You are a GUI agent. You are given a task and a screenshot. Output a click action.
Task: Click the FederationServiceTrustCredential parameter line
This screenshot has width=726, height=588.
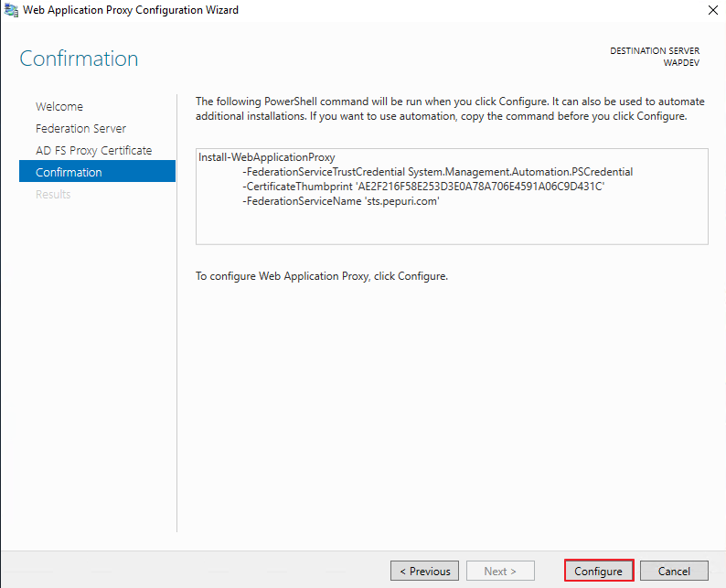point(438,172)
